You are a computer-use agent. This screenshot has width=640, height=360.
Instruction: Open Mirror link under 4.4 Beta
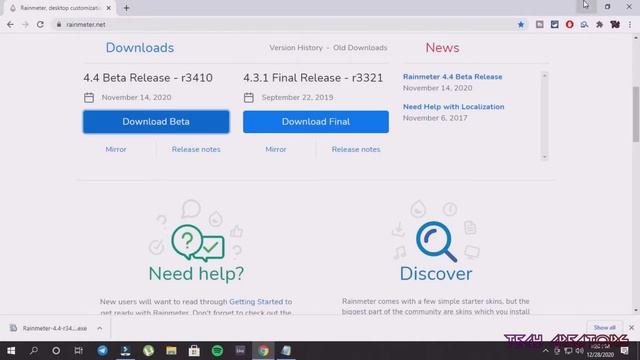[x=116, y=149]
